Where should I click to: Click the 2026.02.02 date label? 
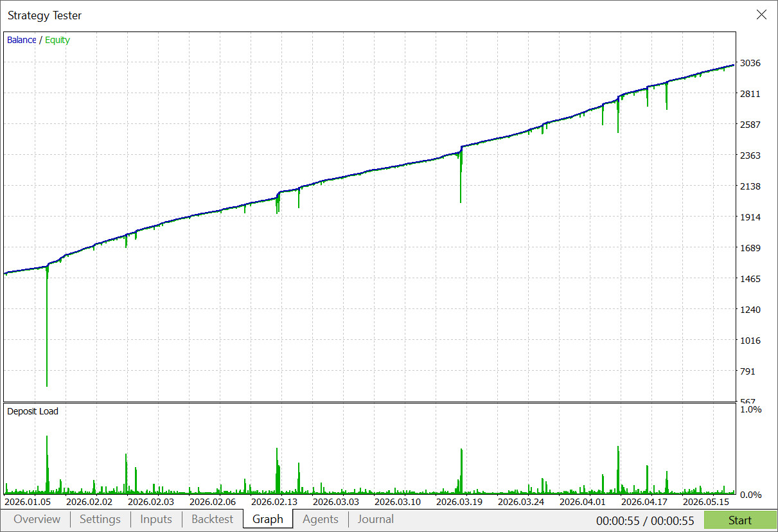[89, 502]
